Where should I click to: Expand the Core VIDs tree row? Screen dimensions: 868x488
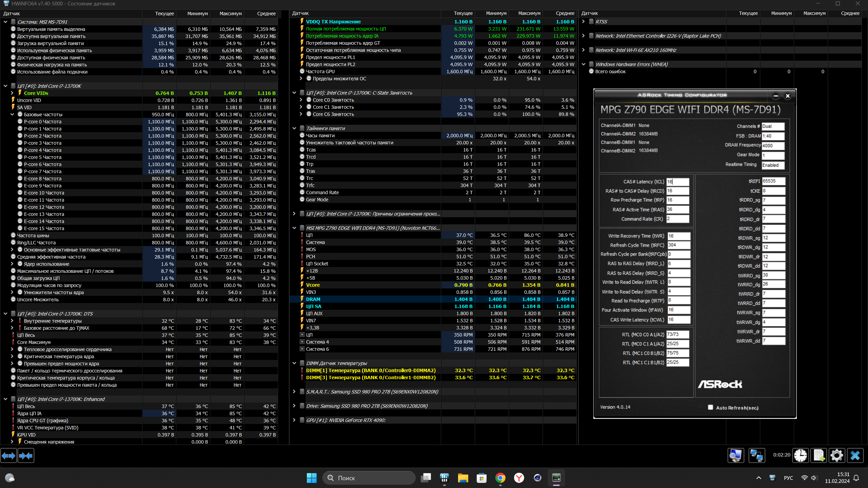coord(12,93)
